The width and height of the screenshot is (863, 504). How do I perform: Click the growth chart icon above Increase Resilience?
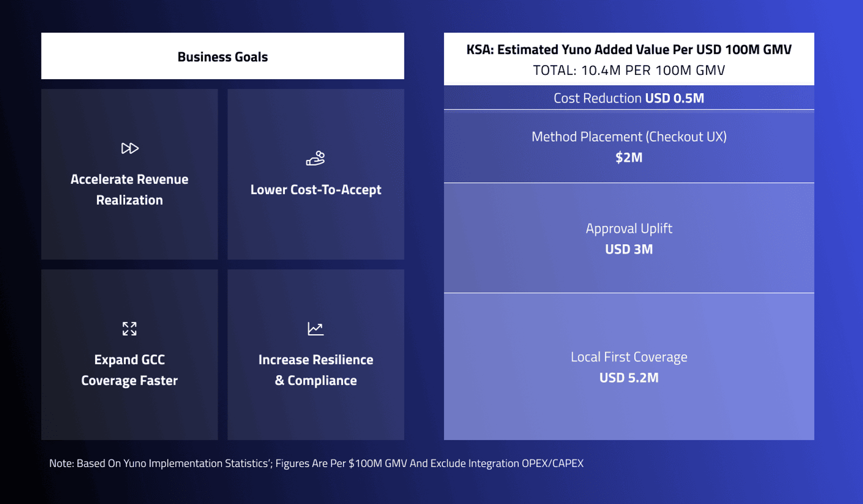(316, 329)
